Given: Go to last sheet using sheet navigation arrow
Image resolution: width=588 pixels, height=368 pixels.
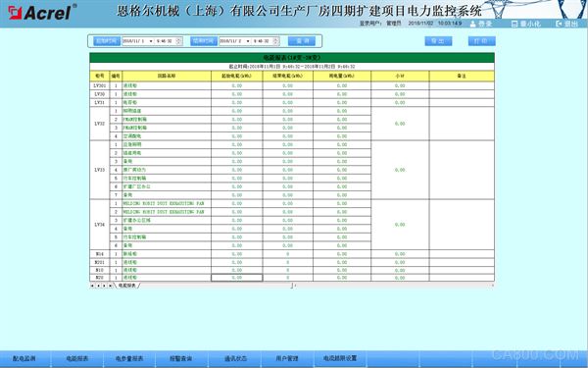Looking at the screenshot, I should pos(110,286).
